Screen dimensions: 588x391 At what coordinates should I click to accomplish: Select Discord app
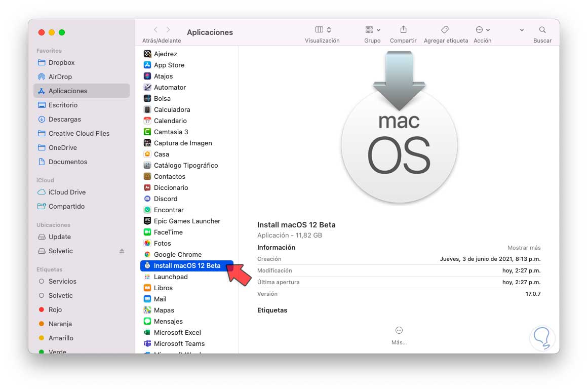(187, 199)
